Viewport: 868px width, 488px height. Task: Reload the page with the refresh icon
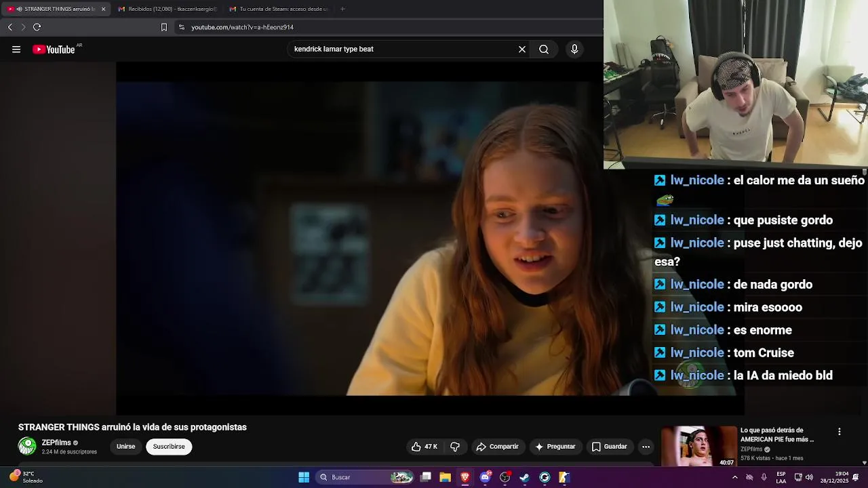(37, 27)
